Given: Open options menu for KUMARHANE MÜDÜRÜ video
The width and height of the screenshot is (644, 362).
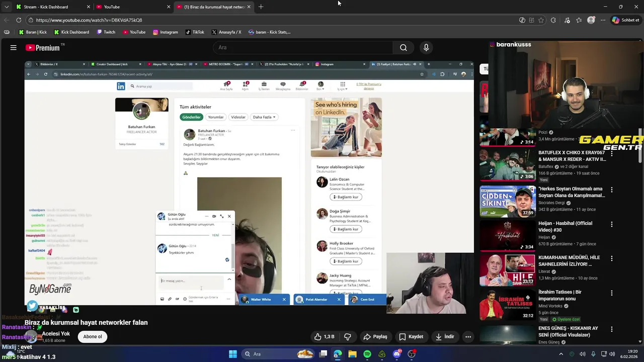Looking at the screenshot, I should point(612,258).
